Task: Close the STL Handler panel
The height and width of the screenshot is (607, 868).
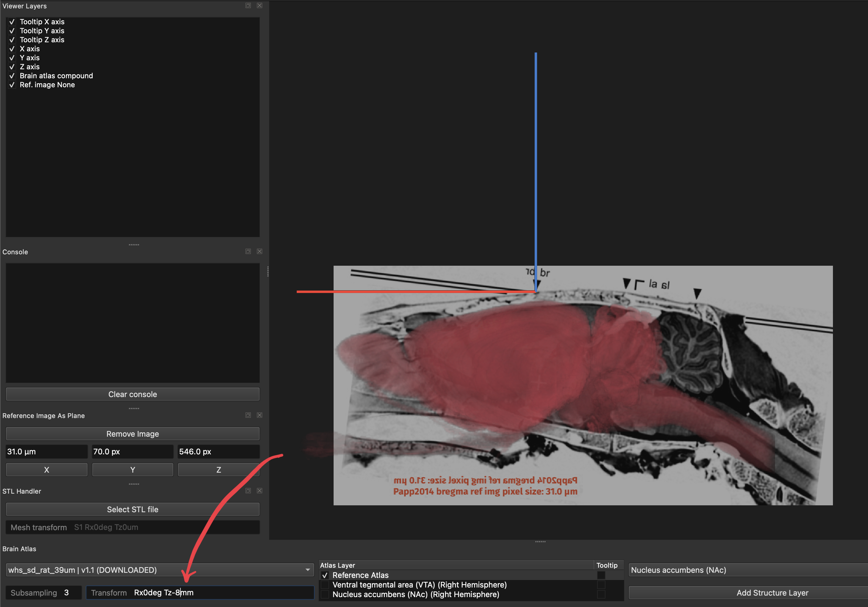Action: pyautogui.click(x=259, y=491)
